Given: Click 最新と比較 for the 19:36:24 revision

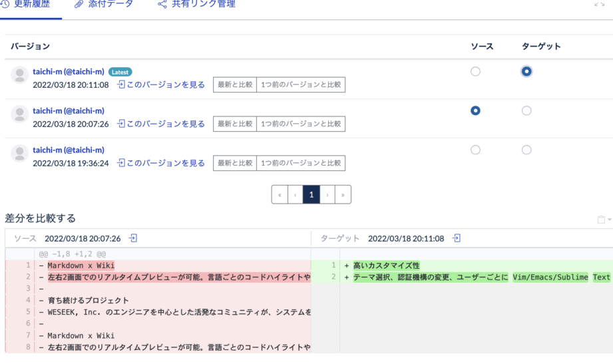Looking at the screenshot, I should click(235, 162).
